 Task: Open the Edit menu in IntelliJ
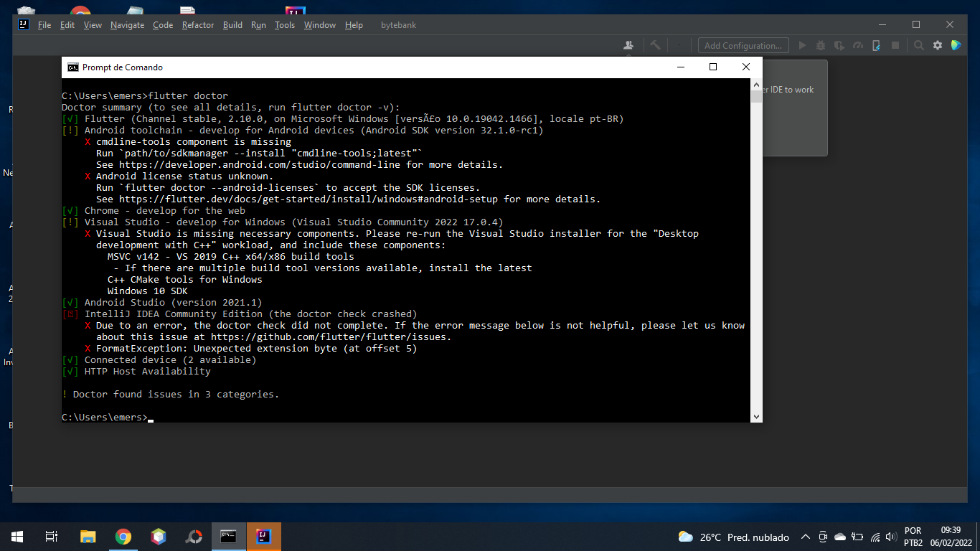67,25
